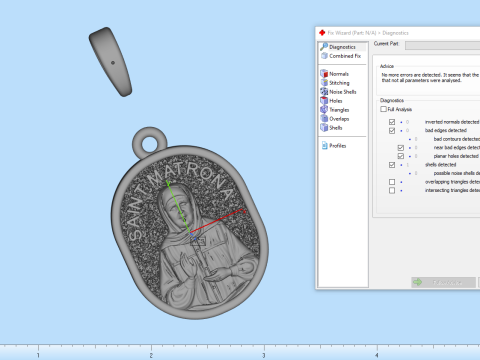Viewport: 480px width, 360px height.
Task: Click the Current Part field
Action: click(x=443, y=46)
